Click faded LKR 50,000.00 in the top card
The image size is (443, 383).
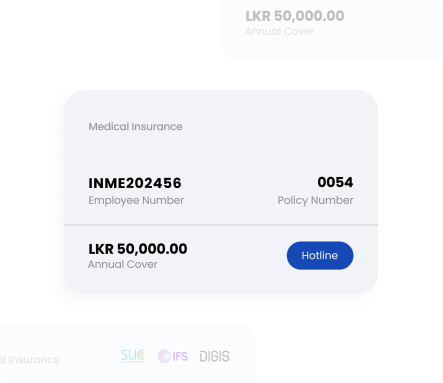(295, 16)
